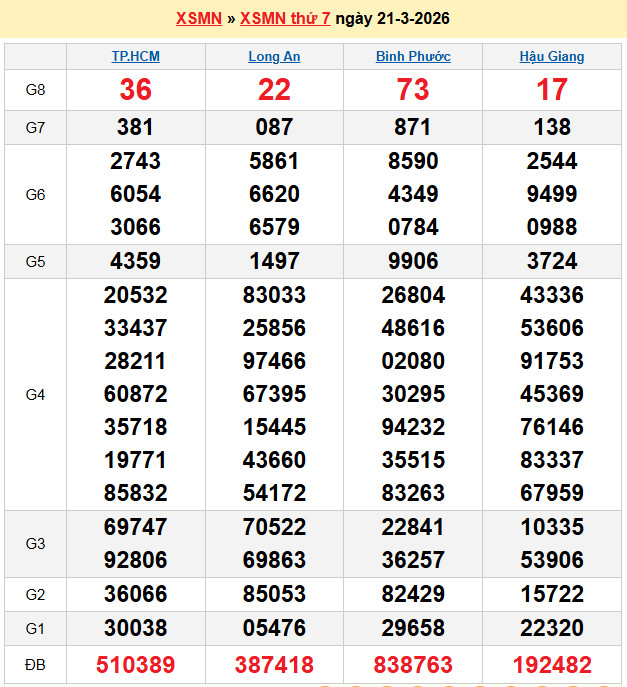Click G2 number 82429 under Bình Phước

[413, 594]
